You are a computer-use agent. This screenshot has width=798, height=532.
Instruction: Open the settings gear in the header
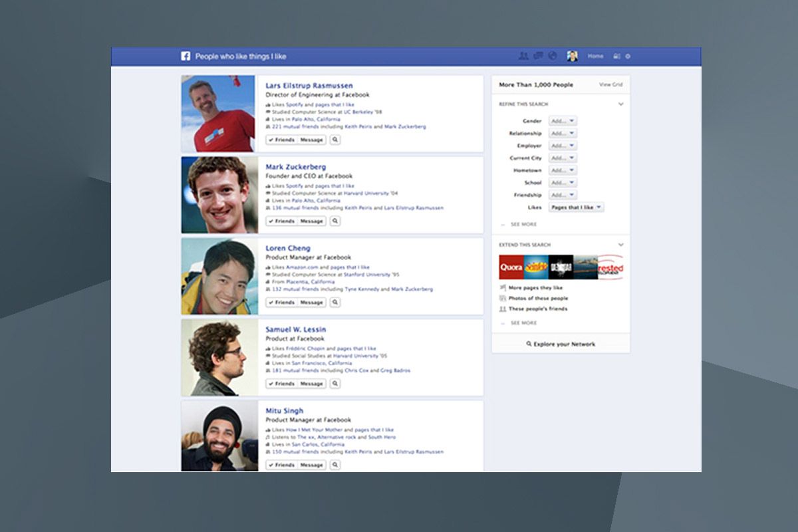(x=627, y=57)
